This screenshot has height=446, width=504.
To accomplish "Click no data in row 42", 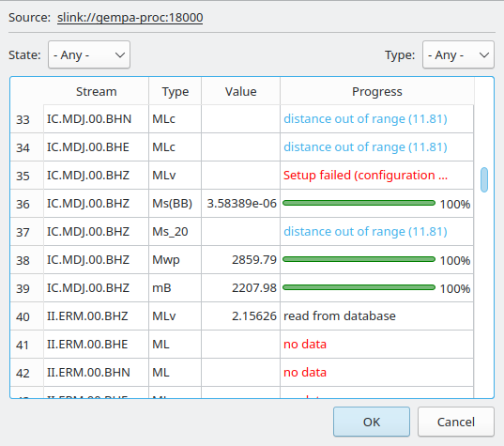I will click(305, 373).
